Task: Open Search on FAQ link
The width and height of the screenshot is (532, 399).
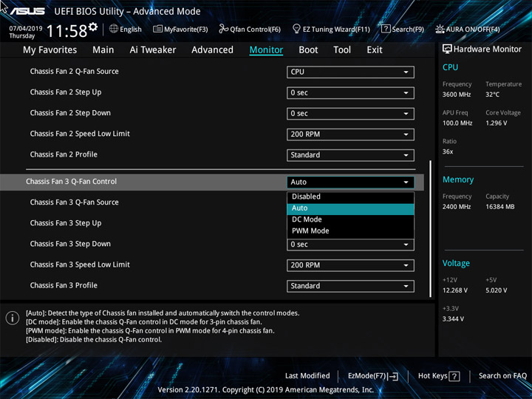Action: point(502,376)
